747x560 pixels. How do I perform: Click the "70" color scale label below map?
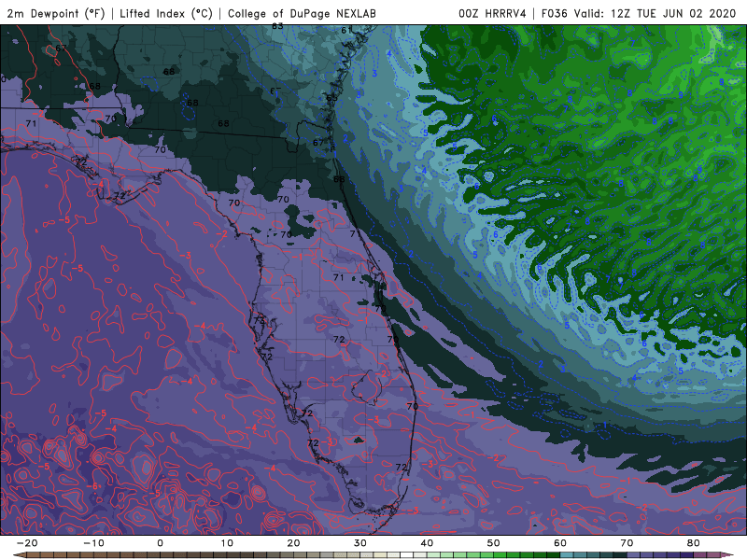coord(627,543)
